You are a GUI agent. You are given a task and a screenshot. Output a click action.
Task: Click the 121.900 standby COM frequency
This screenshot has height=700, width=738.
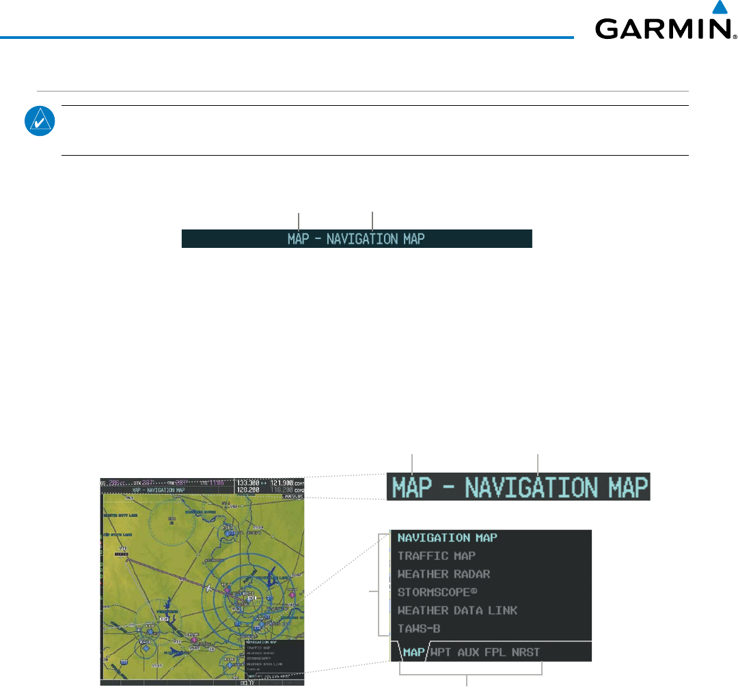click(x=282, y=483)
